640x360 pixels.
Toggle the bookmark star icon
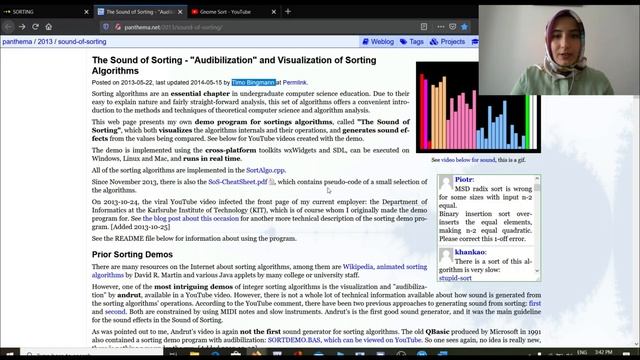(464, 27)
